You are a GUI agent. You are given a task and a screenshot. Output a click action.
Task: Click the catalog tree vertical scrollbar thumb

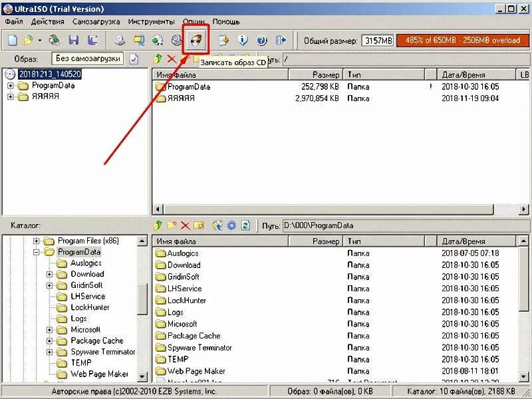(x=142, y=299)
